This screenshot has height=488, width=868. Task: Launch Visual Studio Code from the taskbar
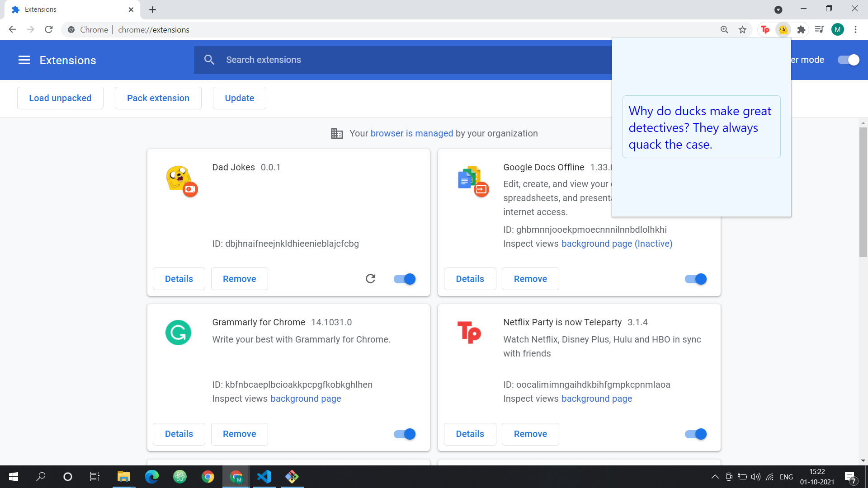point(264,477)
